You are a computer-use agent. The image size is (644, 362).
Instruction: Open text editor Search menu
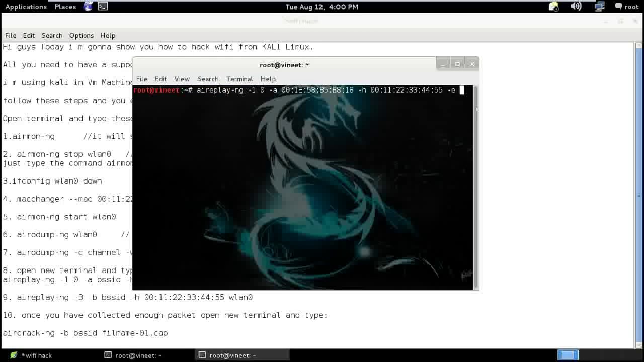pos(52,35)
